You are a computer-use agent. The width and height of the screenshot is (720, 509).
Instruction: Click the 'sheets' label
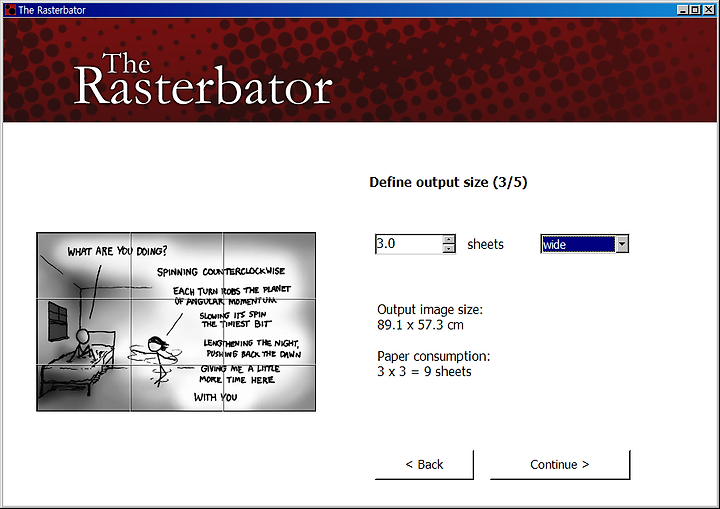pyautogui.click(x=485, y=244)
